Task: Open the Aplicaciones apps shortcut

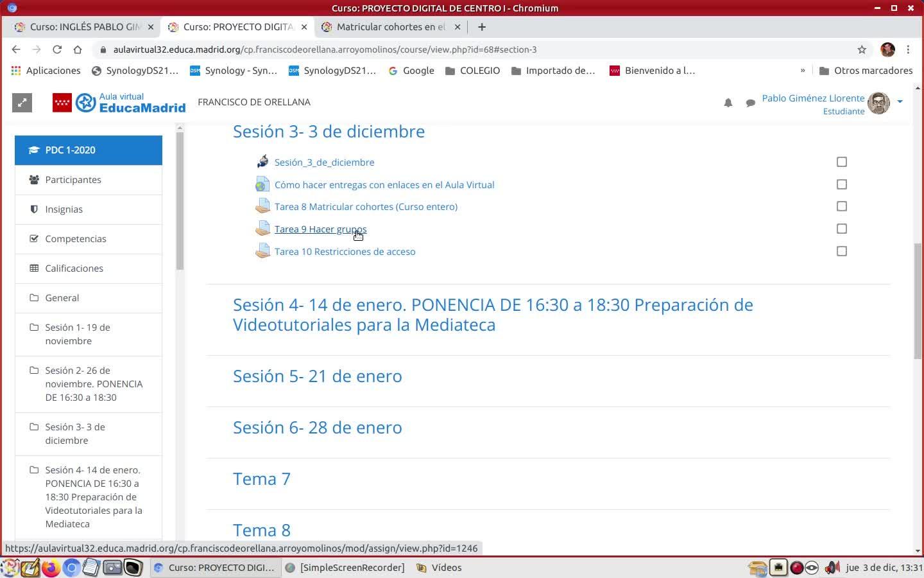Action: click(x=46, y=71)
